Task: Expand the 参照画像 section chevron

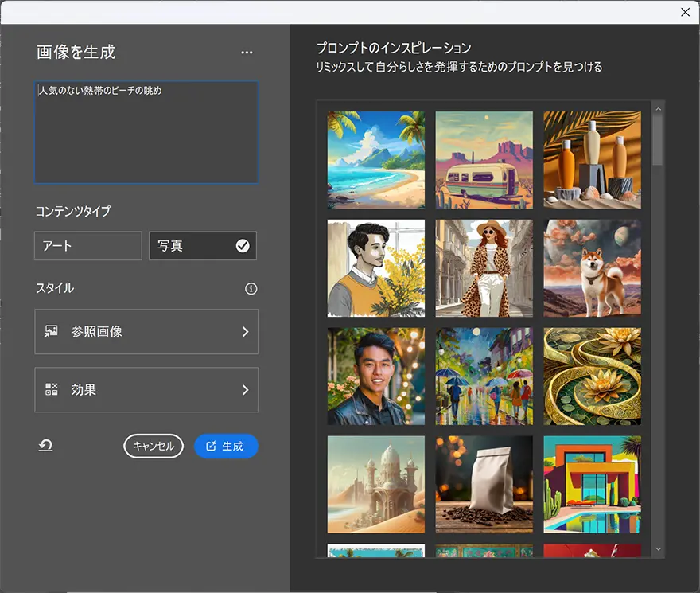Action: click(x=245, y=332)
